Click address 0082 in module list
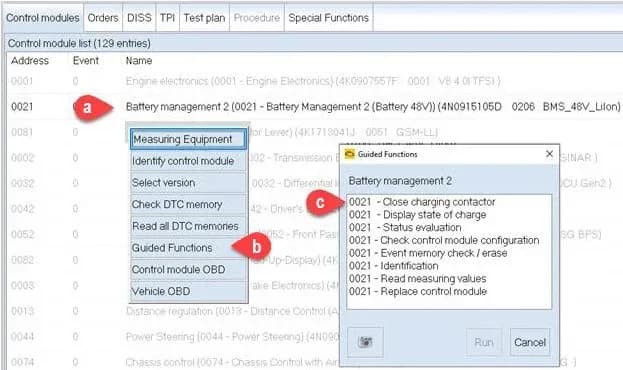623x370 pixels. coord(22,260)
